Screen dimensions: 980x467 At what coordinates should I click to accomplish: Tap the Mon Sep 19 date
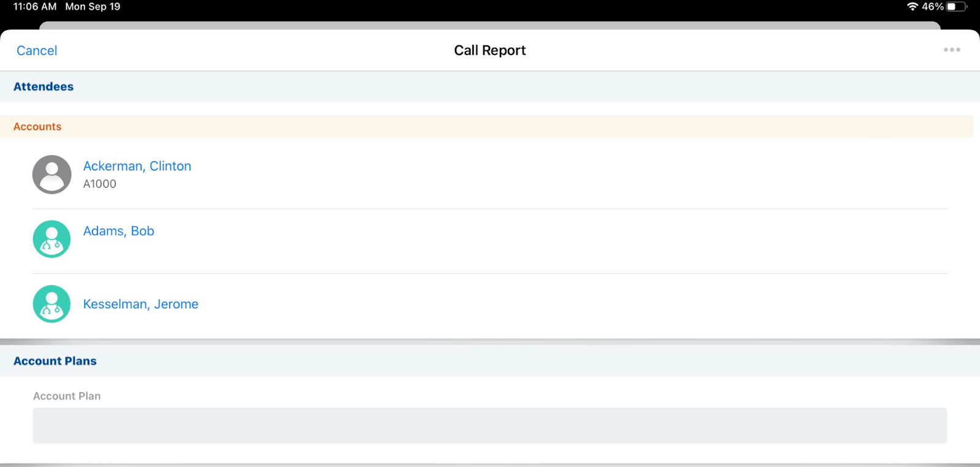pyautogui.click(x=93, y=7)
